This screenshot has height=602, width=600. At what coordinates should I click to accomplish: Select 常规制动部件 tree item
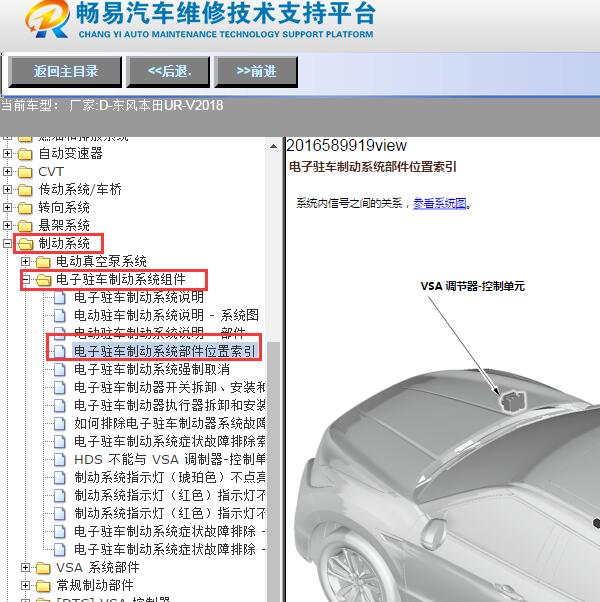pyautogui.click(x=94, y=585)
